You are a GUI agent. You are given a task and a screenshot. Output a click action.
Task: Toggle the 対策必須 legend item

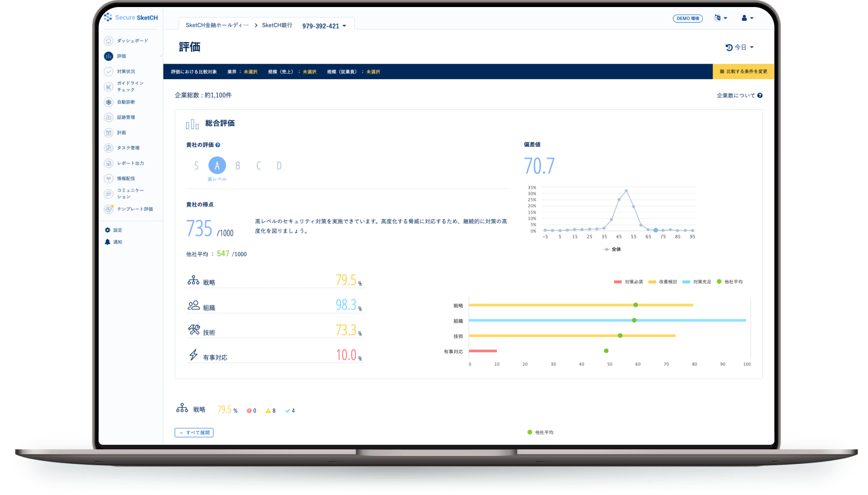tap(628, 282)
